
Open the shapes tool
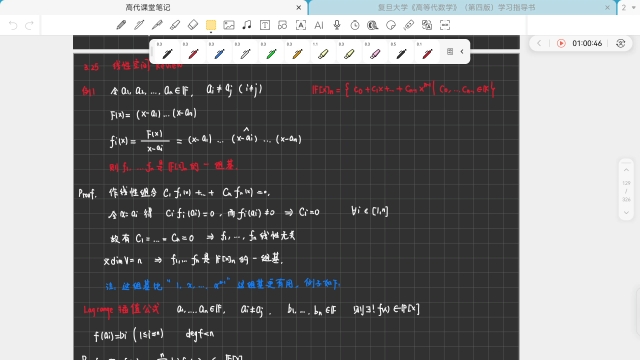click(x=282, y=25)
